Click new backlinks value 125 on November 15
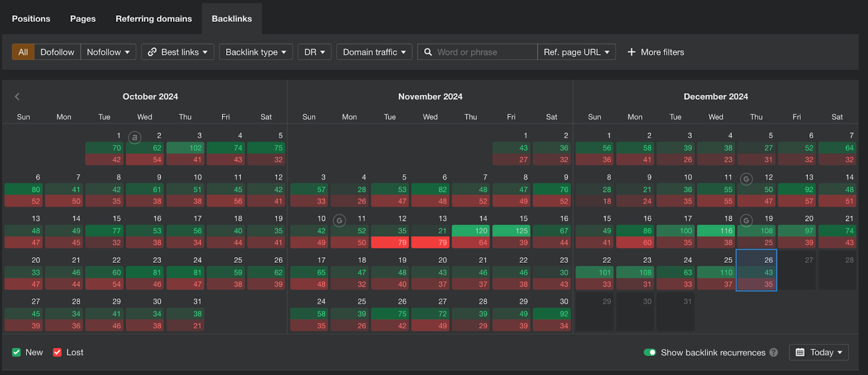The image size is (868, 375). [x=511, y=231]
